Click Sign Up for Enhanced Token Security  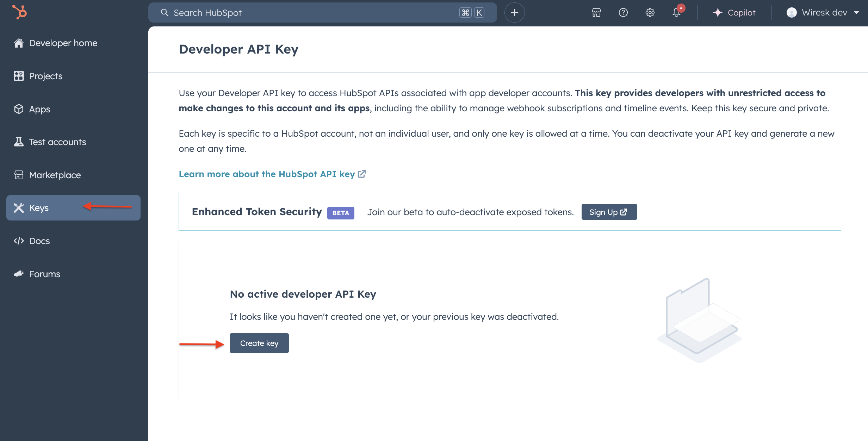coord(609,212)
